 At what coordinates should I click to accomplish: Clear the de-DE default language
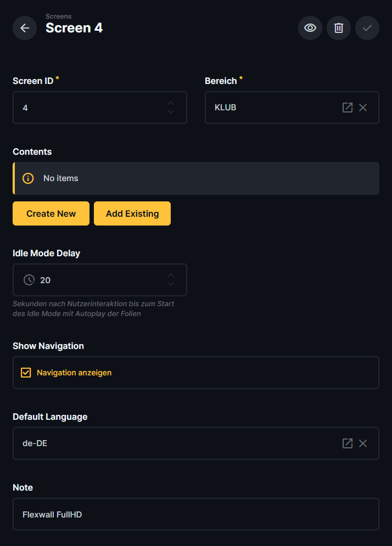tap(363, 443)
